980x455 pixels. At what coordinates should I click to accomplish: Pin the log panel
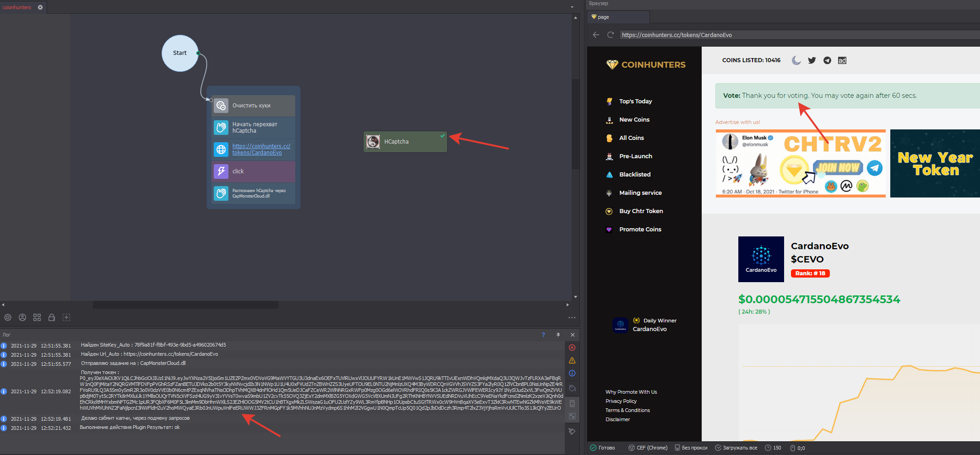pos(558,335)
